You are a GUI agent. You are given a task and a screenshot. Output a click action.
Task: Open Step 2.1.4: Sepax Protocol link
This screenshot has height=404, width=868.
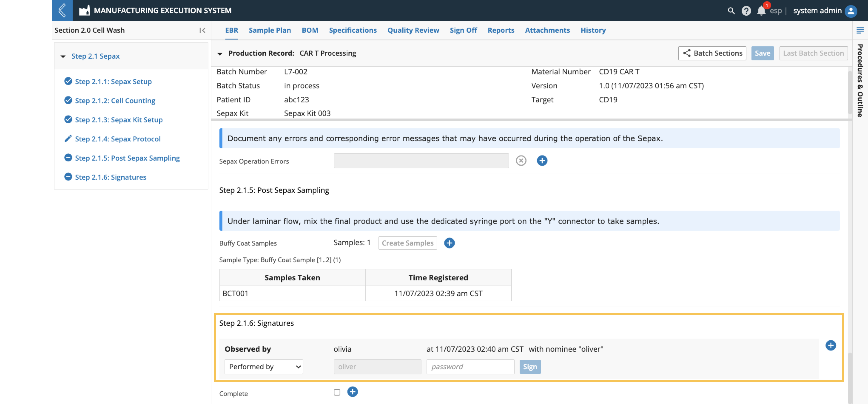(x=118, y=139)
